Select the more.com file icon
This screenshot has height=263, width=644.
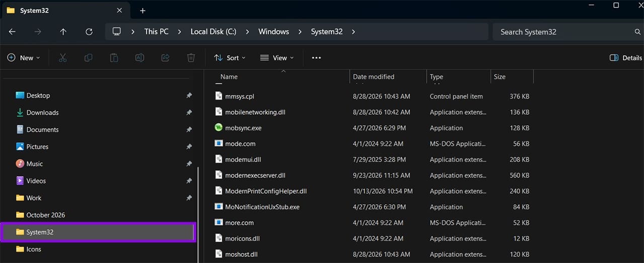pyautogui.click(x=218, y=222)
